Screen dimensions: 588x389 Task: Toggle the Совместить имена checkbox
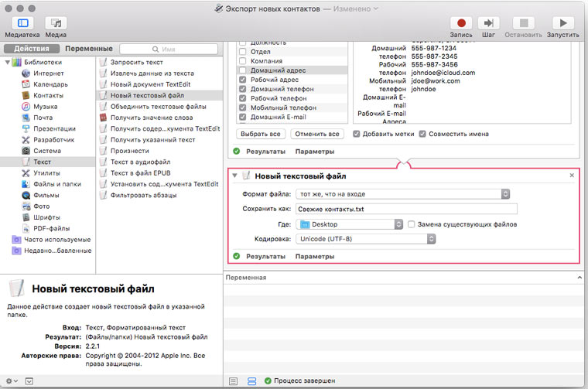coord(422,134)
